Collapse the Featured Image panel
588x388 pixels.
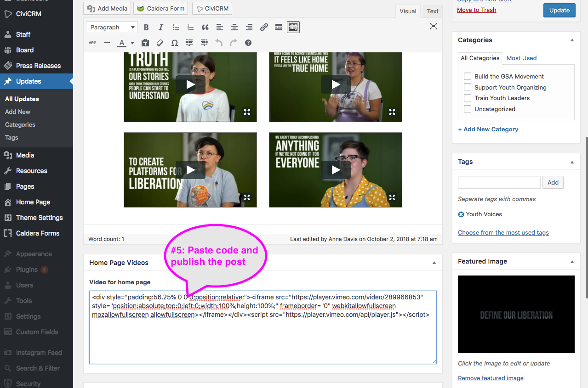(x=572, y=261)
